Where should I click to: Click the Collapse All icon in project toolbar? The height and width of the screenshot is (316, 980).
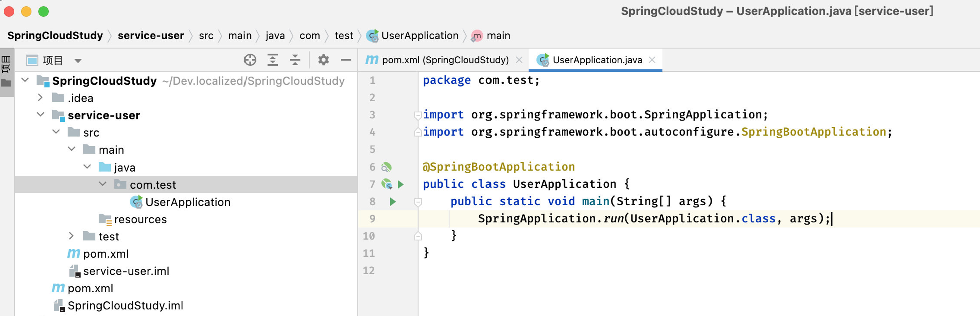pos(295,60)
